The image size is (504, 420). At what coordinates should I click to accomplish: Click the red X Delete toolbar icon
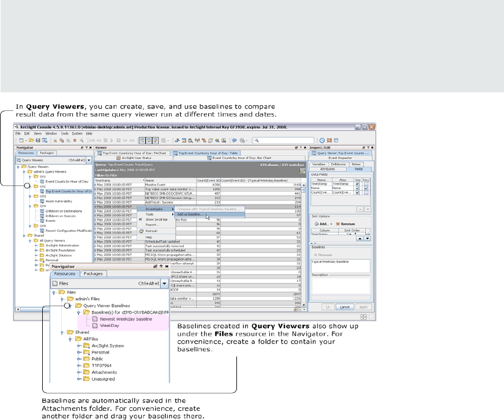75,140
